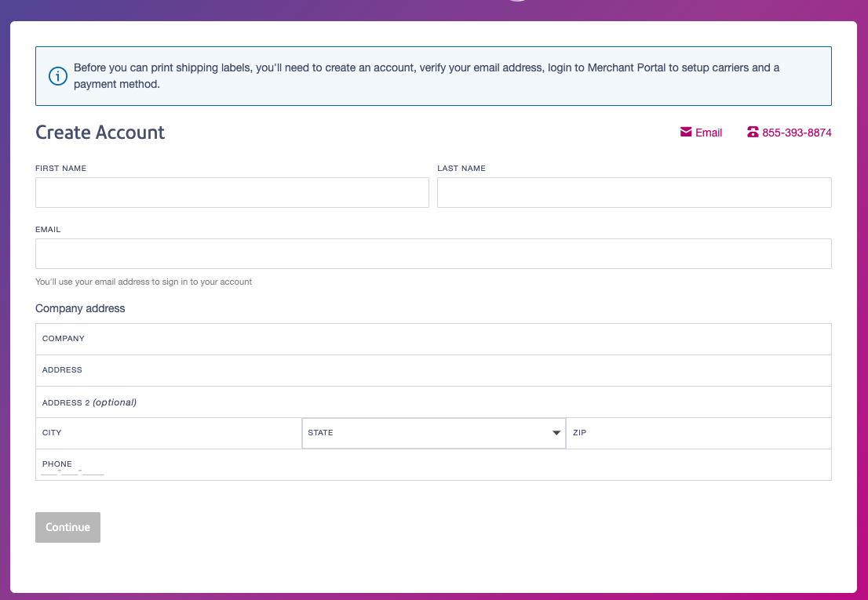Open the Email contact link
The height and width of the screenshot is (600, 868).
[708, 133]
